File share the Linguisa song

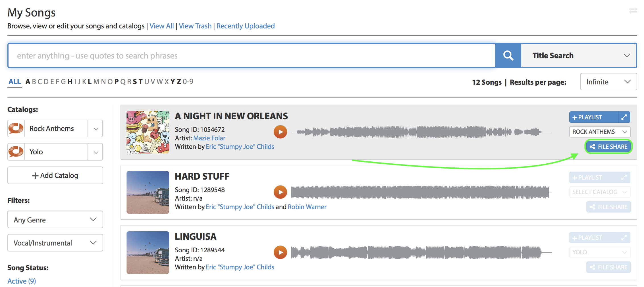[608, 267]
